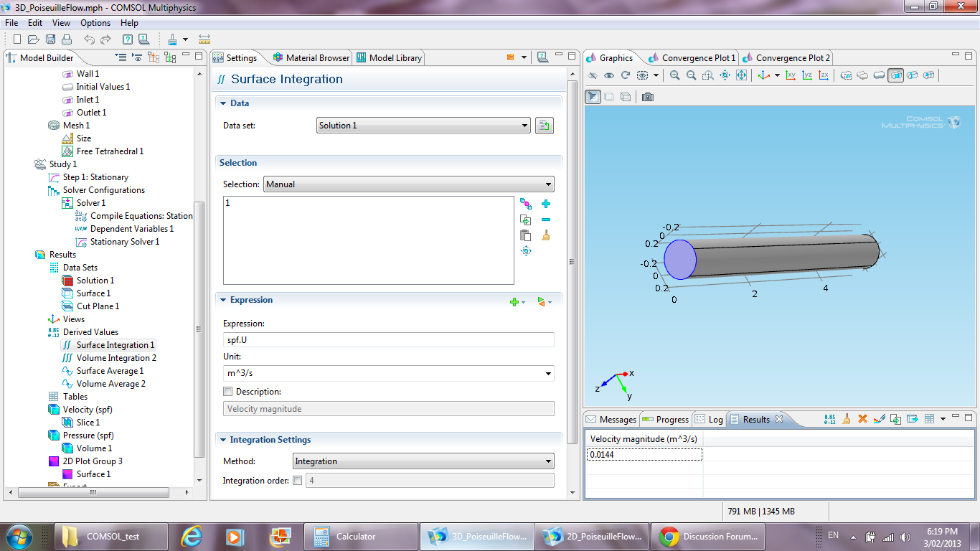This screenshot has height=551, width=980.
Task: Click the blue plus Add to Selection icon
Action: (546, 204)
